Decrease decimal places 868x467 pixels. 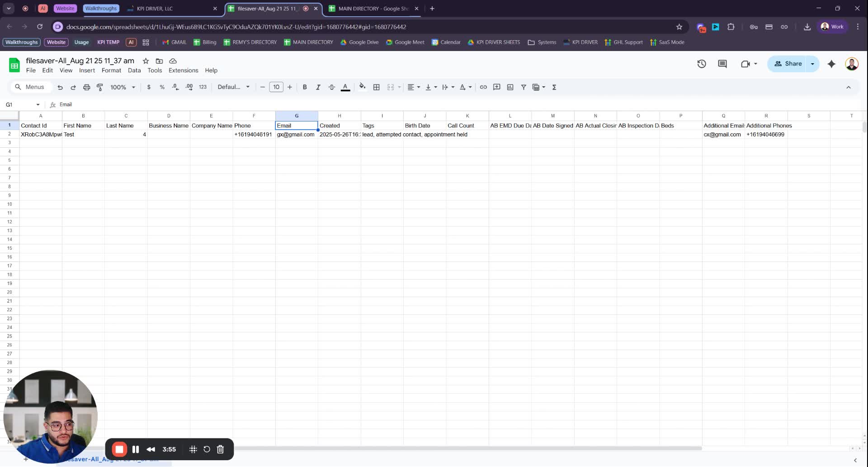[x=175, y=87]
